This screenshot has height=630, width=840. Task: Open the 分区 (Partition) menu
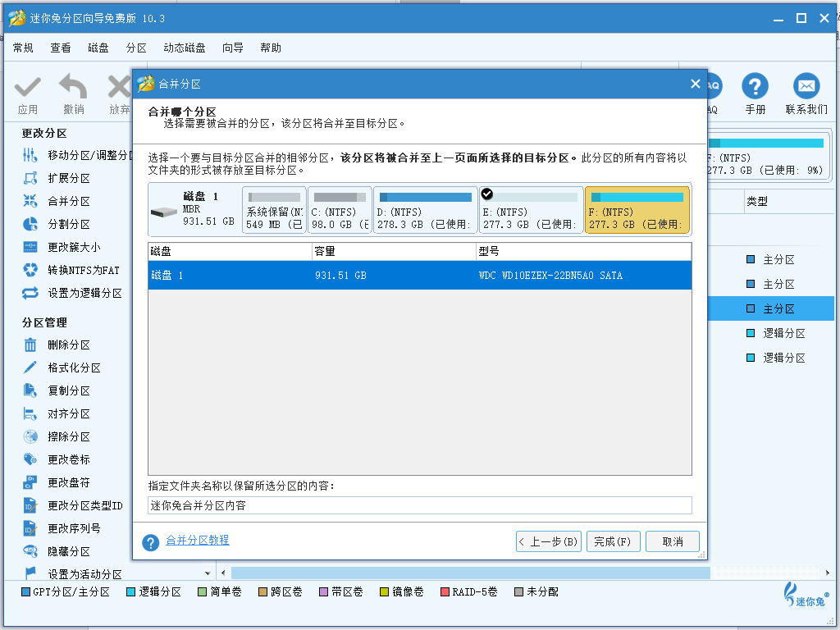(x=136, y=48)
